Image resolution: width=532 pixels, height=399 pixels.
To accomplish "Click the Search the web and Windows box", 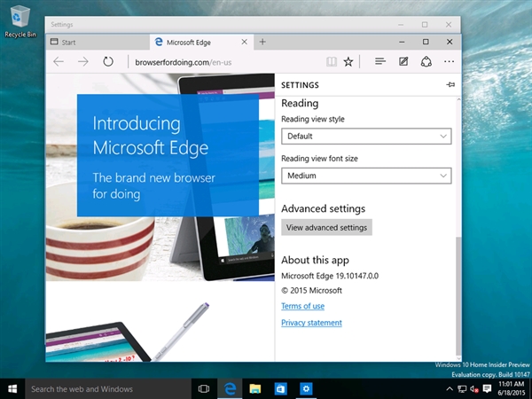I will (x=107, y=389).
